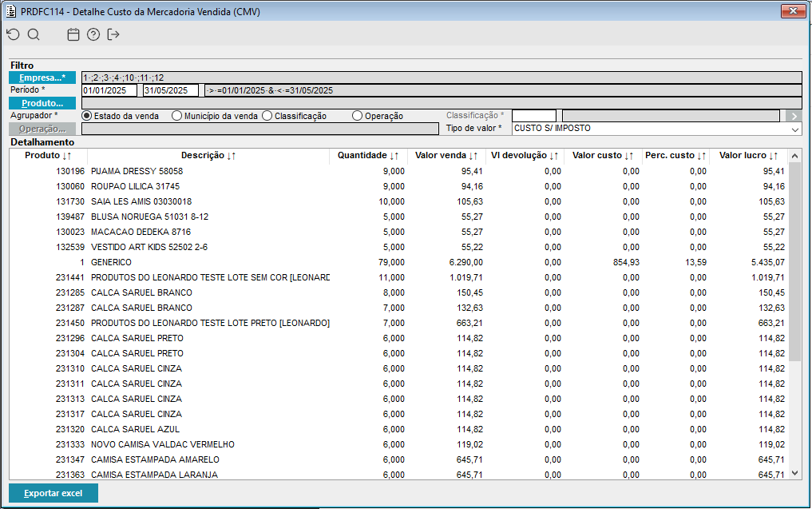Click period end date field 31/05/2025
The height and width of the screenshot is (509, 812).
coord(171,90)
